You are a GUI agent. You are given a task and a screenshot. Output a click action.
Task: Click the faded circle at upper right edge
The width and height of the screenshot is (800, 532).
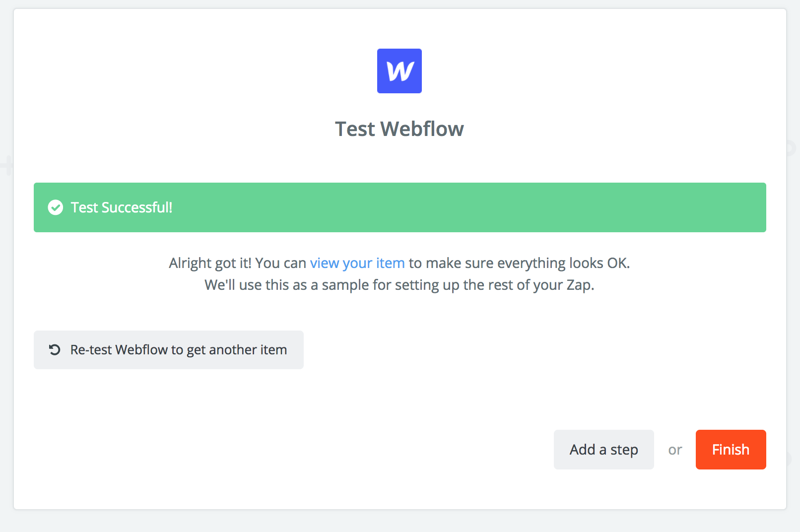[791, 148]
